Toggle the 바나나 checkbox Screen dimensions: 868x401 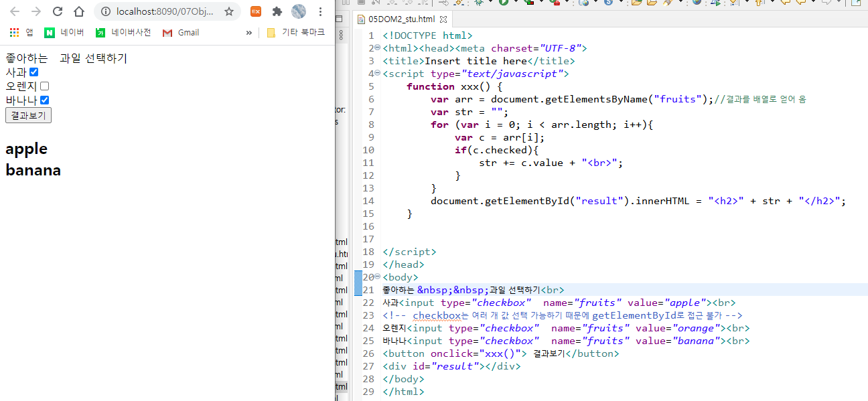pos(45,100)
